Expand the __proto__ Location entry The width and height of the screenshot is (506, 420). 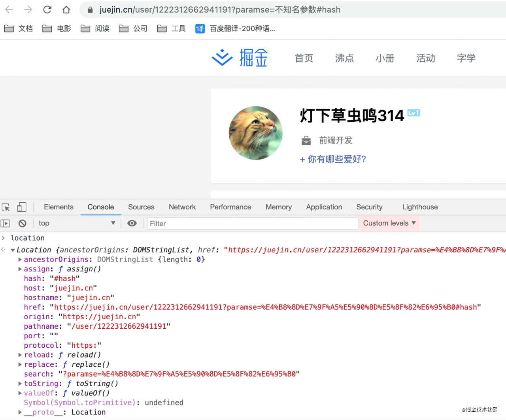click(x=20, y=412)
